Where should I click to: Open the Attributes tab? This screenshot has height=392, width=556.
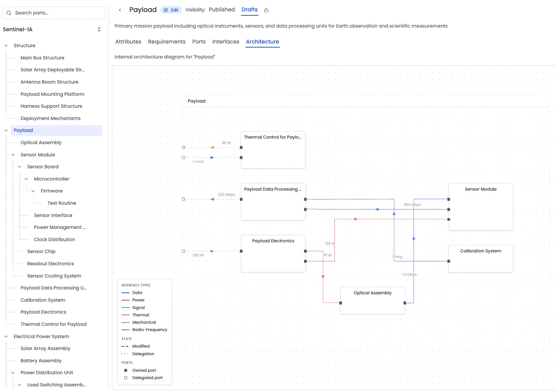coord(128,42)
